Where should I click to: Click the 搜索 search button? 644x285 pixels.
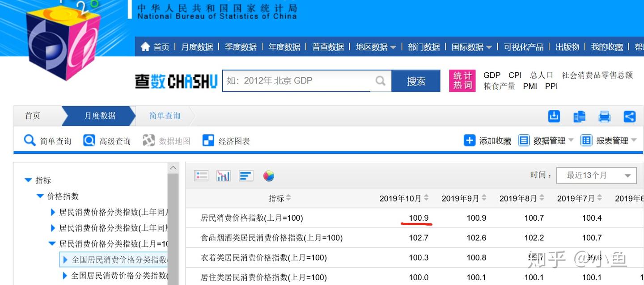pos(416,81)
